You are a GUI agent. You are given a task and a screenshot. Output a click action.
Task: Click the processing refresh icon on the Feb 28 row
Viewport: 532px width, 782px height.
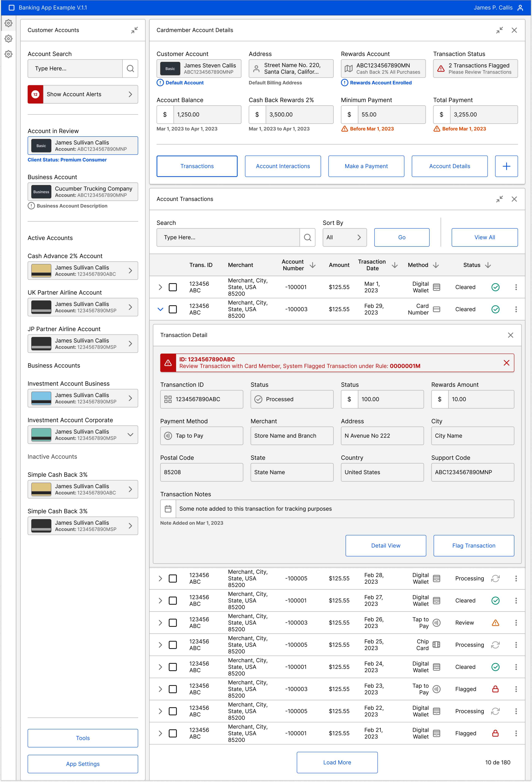[495, 579]
